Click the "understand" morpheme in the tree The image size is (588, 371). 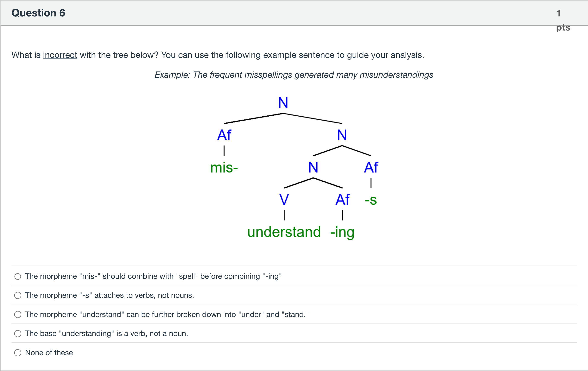tap(284, 232)
